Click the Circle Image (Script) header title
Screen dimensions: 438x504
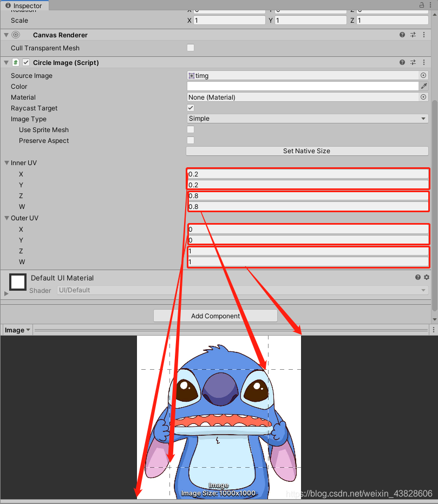[66, 63]
